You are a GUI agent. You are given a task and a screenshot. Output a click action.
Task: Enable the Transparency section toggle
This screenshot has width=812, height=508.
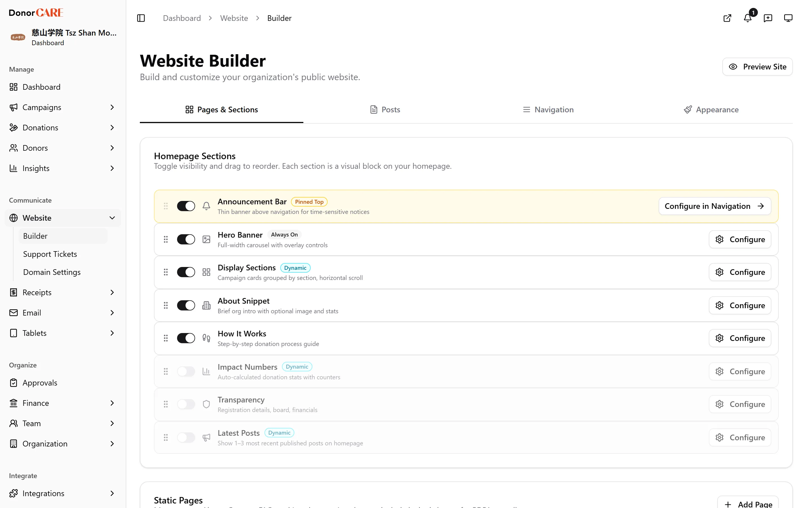click(186, 404)
